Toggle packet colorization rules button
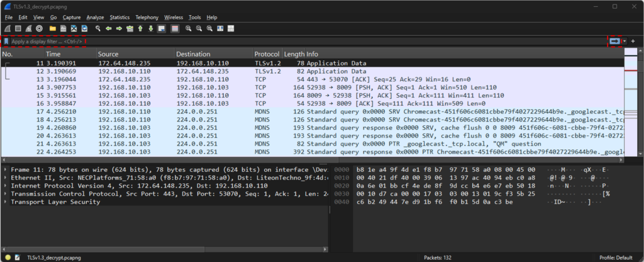This screenshot has width=644, height=262. coord(174,29)
